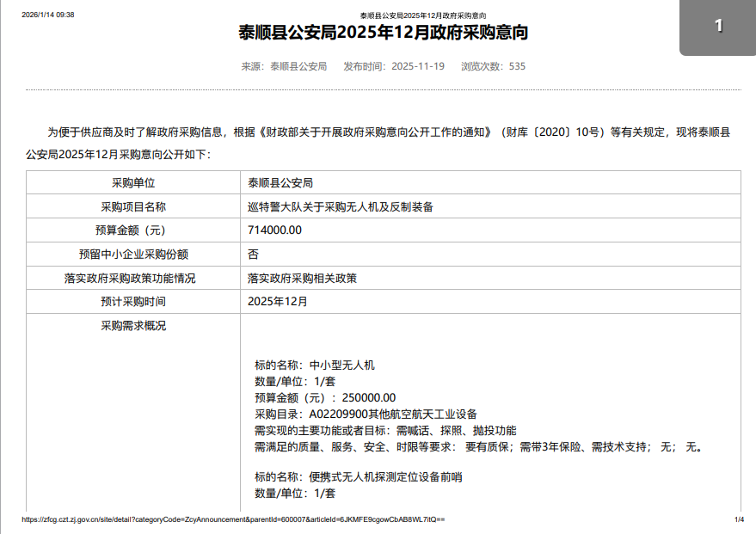756x534 pixels.
Task: Click the item budget 250000.00 line
Action: tap(325, 398)
